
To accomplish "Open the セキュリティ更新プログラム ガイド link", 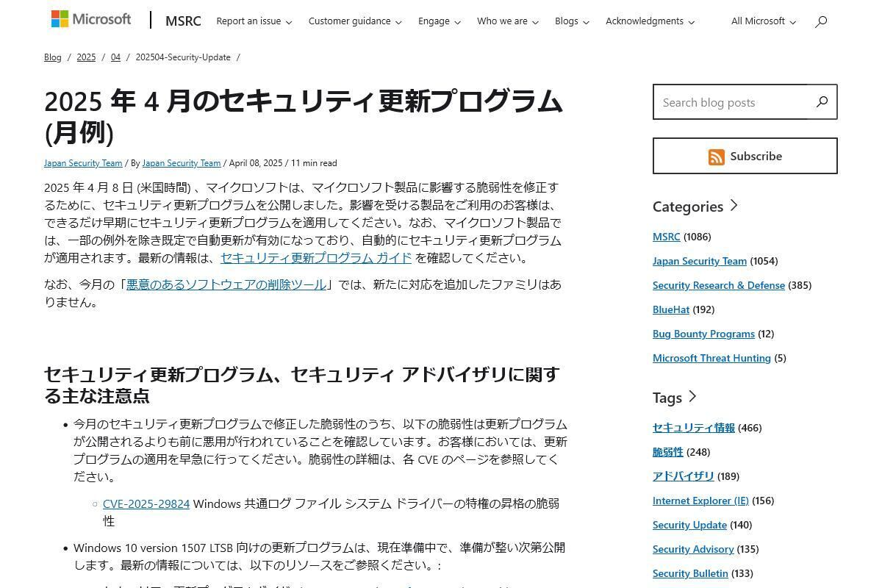I will (316, 258).
